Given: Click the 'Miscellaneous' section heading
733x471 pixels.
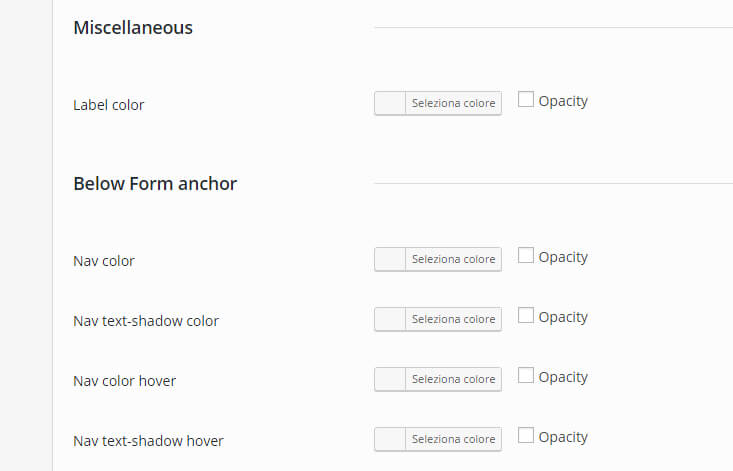Looking at the screenshot, I should click(133, 28).
